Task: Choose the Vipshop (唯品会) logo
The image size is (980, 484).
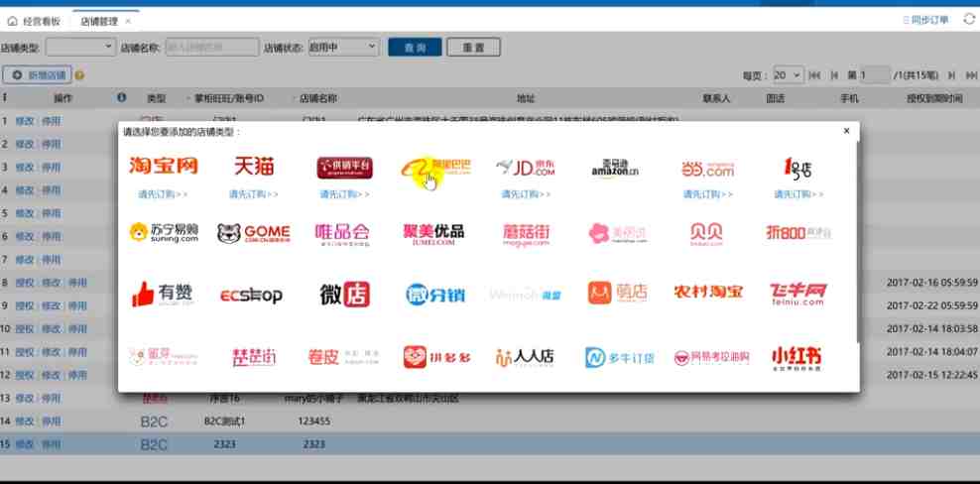Action: 342,234
